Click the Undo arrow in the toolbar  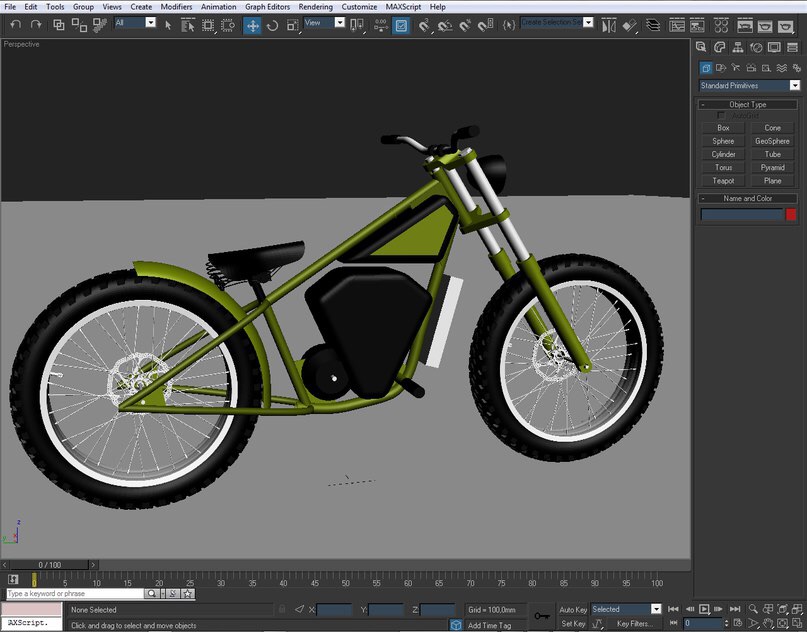pyautogui.click(x=15, y=24)
